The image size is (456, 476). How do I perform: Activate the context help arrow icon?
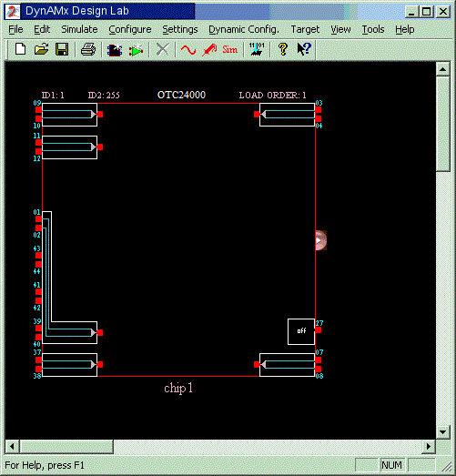304,49
